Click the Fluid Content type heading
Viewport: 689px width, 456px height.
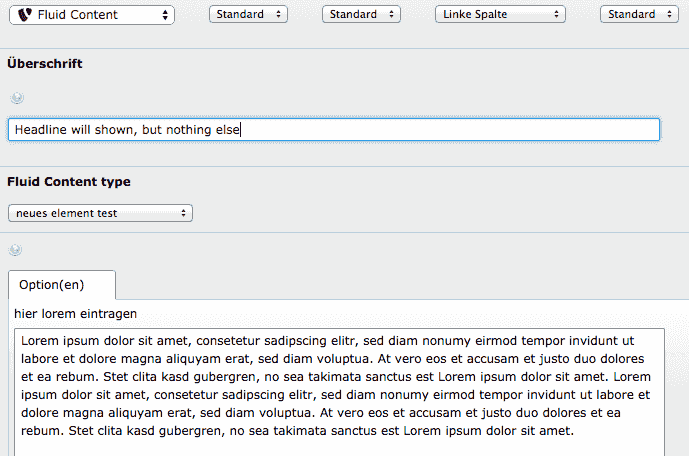pyautogui.click(x=69, y=182)
